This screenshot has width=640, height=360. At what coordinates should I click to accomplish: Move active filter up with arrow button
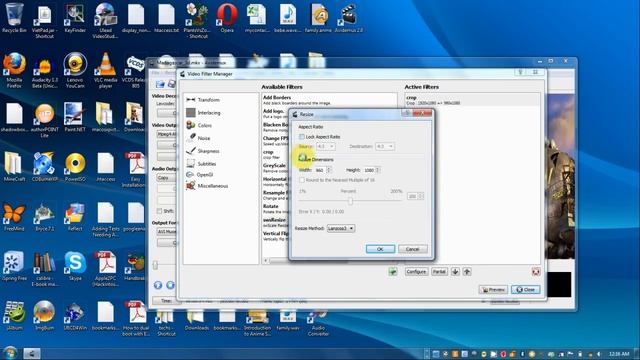coord(467,271)
